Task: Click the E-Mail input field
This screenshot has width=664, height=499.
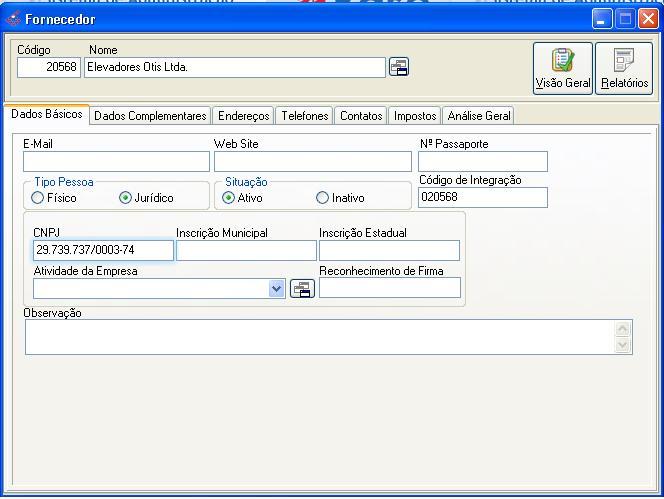Action: [x=116, y=161]
